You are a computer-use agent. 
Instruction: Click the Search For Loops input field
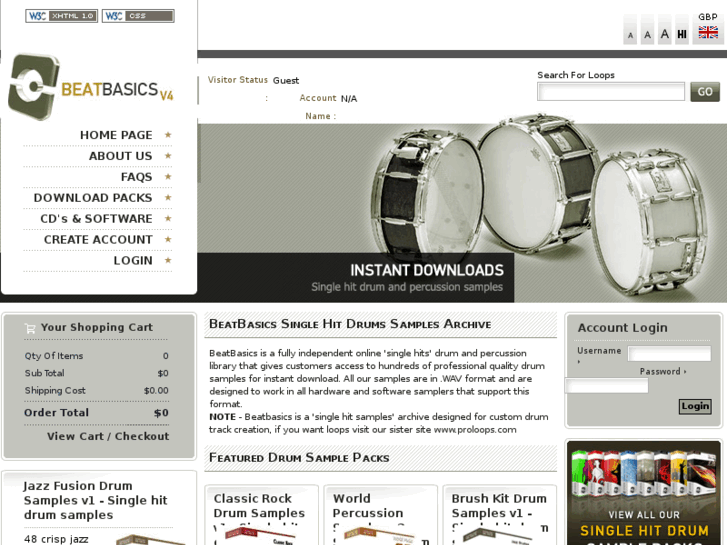[x=611, y=91]
